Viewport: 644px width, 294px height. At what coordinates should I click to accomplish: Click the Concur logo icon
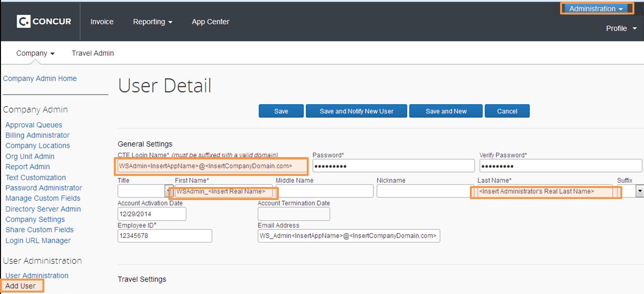[x=24, y=21]
